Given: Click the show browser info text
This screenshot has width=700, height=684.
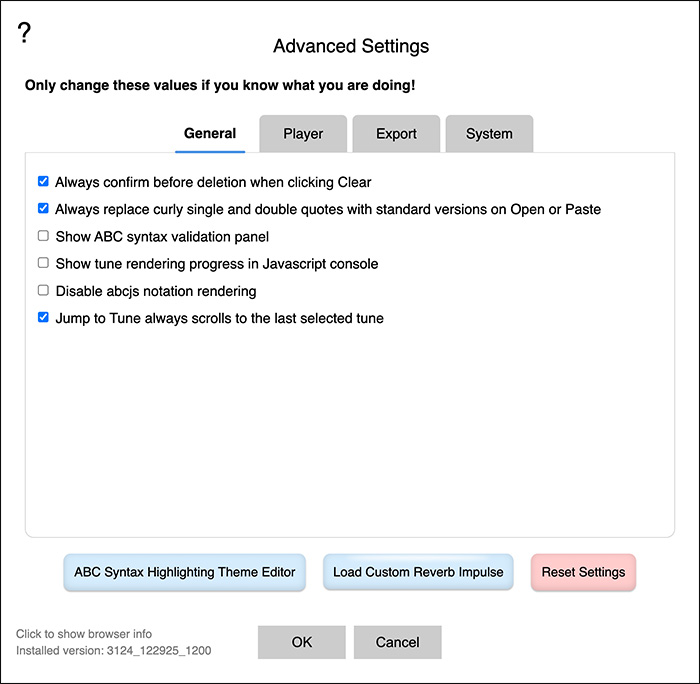Looking at the screenshot, I should coord(84,634).
